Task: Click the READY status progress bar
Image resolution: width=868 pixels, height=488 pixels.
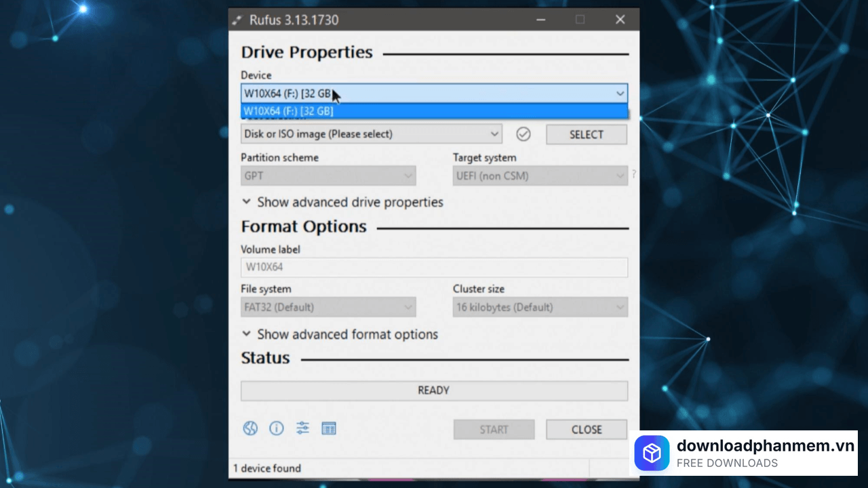Action: pyautogui.click(x=434, y=390)
